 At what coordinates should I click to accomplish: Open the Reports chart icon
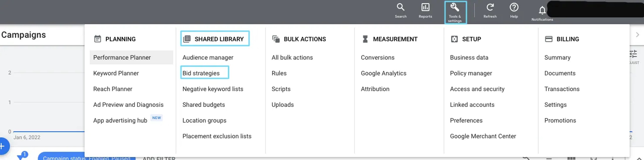pos(425,8)
